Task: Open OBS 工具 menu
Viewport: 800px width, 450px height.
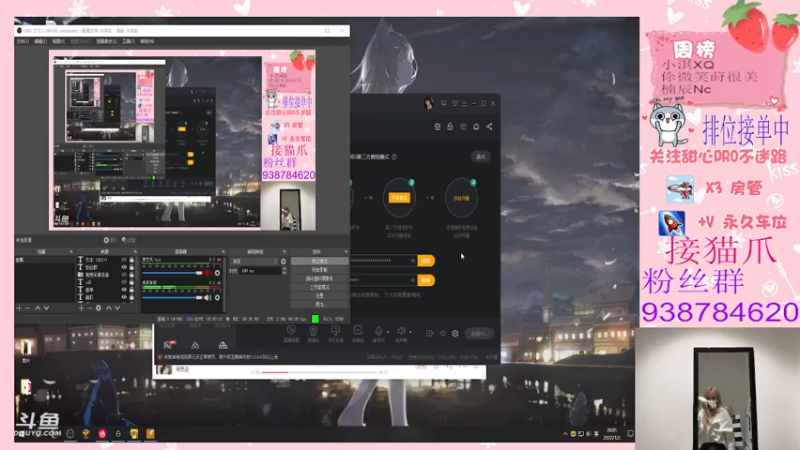Action: [x=128, y=41]
